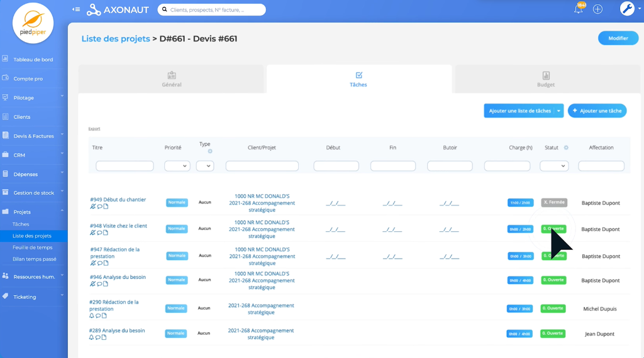The width and height of the screenshot is (644, 358).
Task: Expand the arrow next to Ajouter une liste de tâches
Action: [x=558, y=111]
